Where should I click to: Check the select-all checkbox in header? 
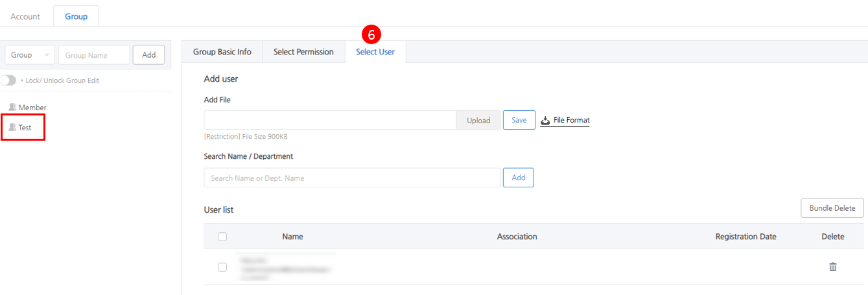click(x=222, y=237)
